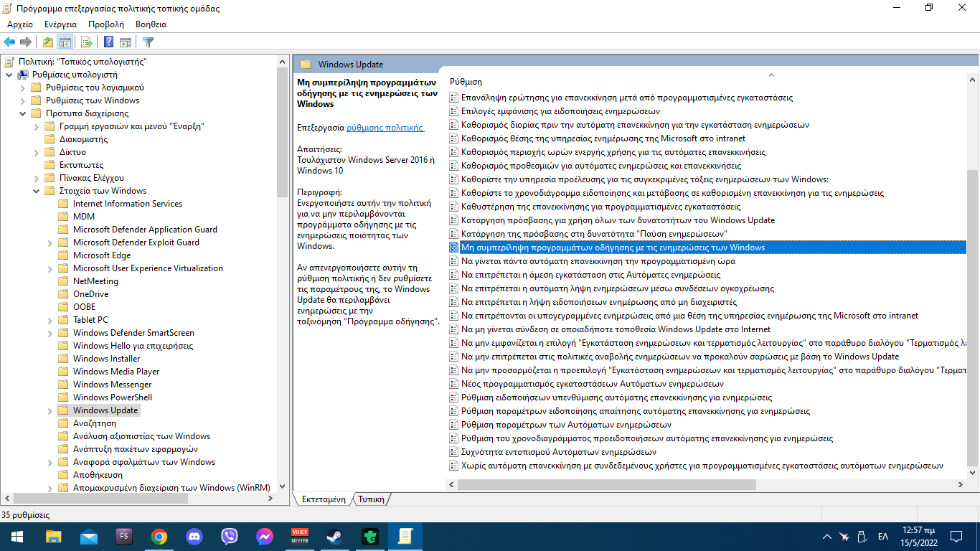This screenshot has height=551, width=980.
Task: Select 'Αναζήτηση' in the tree
Action: (x=94, y=423)
